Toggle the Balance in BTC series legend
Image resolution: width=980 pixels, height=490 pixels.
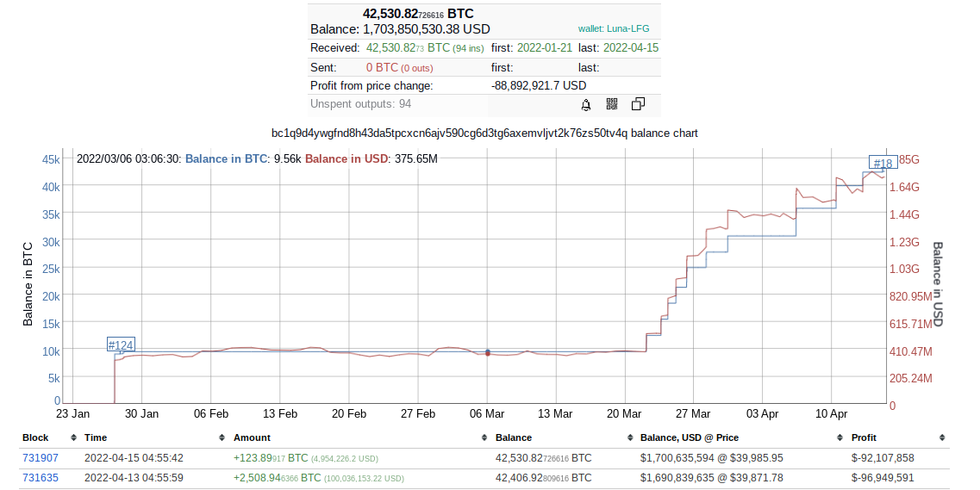coord(226,158)
